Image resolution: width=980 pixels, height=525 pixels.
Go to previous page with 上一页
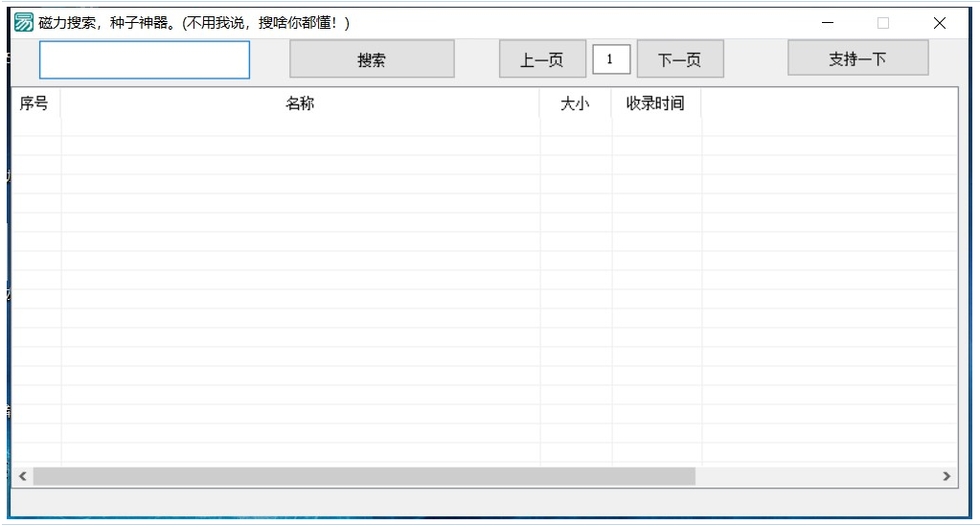542,59
